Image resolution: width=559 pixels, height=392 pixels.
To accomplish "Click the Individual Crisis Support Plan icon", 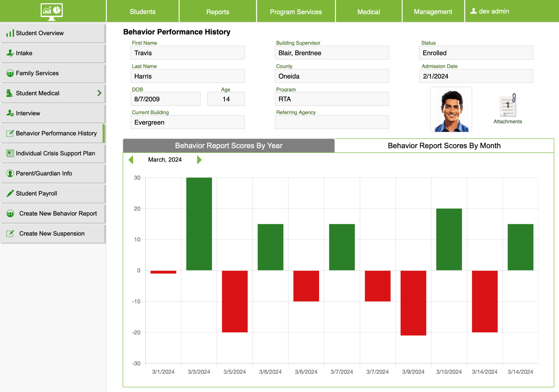I will pos(10,153).
